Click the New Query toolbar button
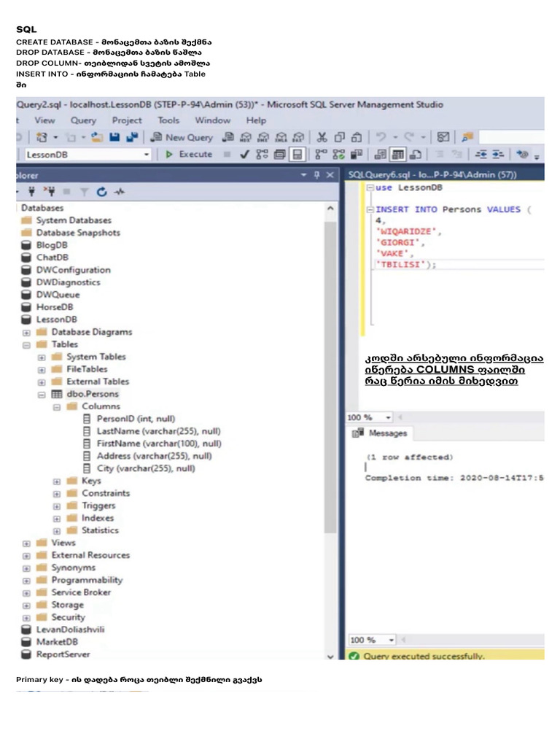This screenshot has width=560, height=747. (x=182, y=138)
